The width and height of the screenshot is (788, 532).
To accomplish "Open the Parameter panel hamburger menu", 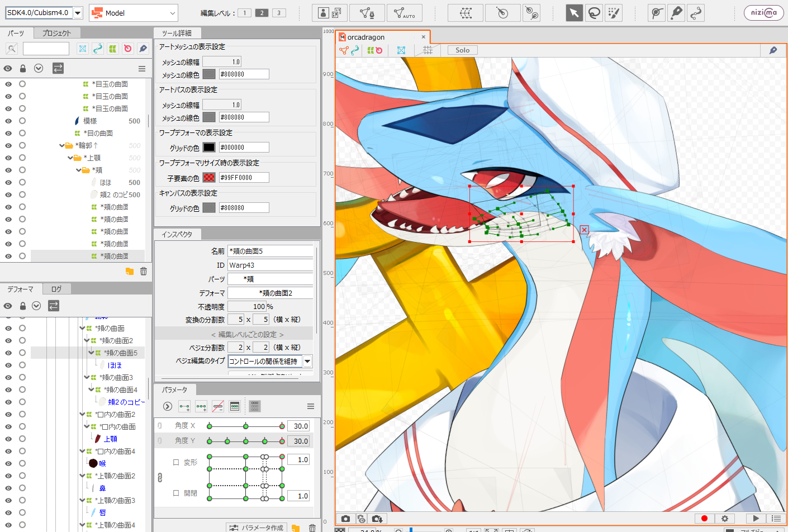I will click(311, 406).
